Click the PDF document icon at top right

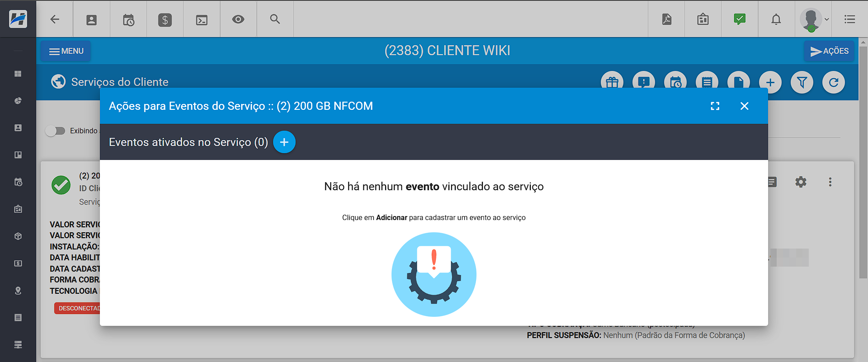coord(666,19)
